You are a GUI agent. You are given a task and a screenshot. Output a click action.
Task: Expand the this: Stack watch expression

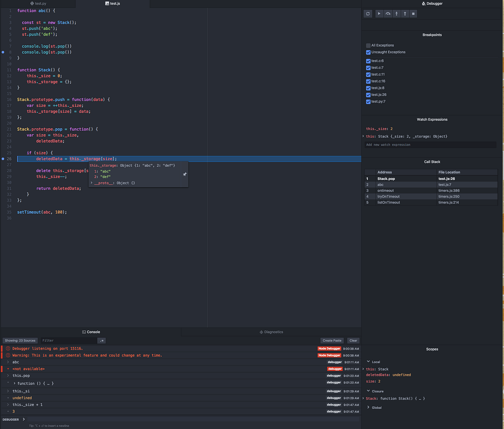(363, 136)
